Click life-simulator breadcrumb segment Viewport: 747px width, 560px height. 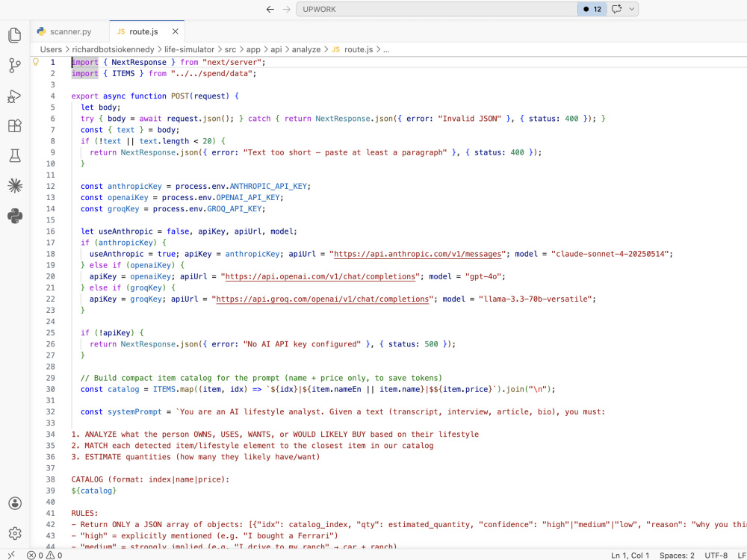(189, 49)
